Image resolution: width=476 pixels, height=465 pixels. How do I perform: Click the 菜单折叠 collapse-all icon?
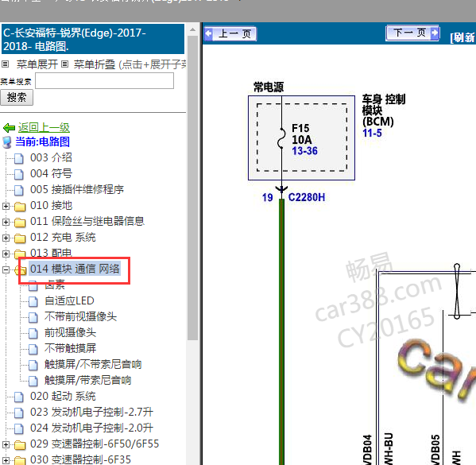point(64,64)
